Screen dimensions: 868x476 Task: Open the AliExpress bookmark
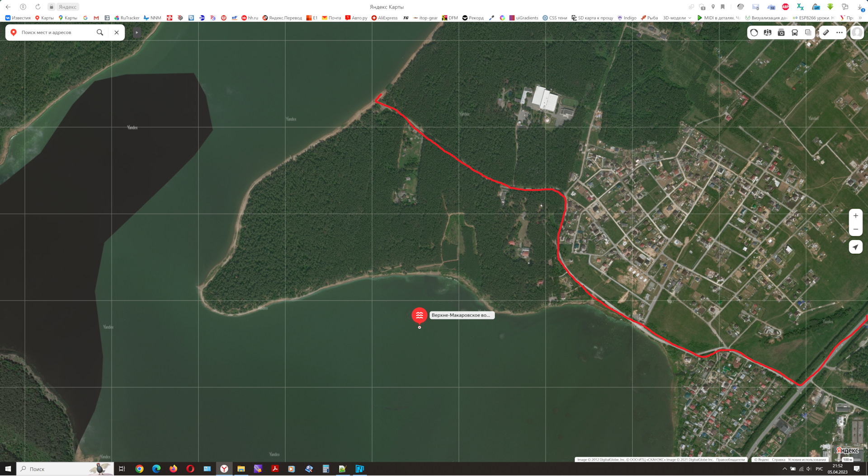pos(384,18)
